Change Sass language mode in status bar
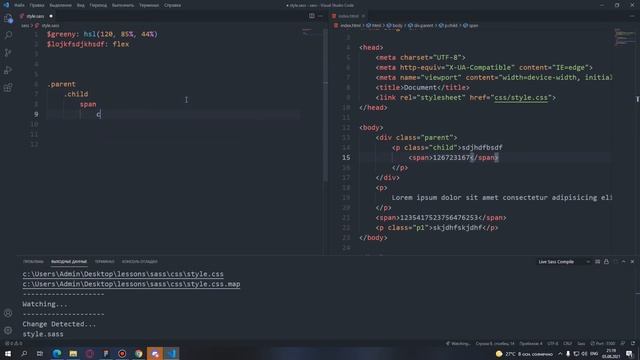Image resolution: width=640 pixels, height=360 pixels. point(581,344)
